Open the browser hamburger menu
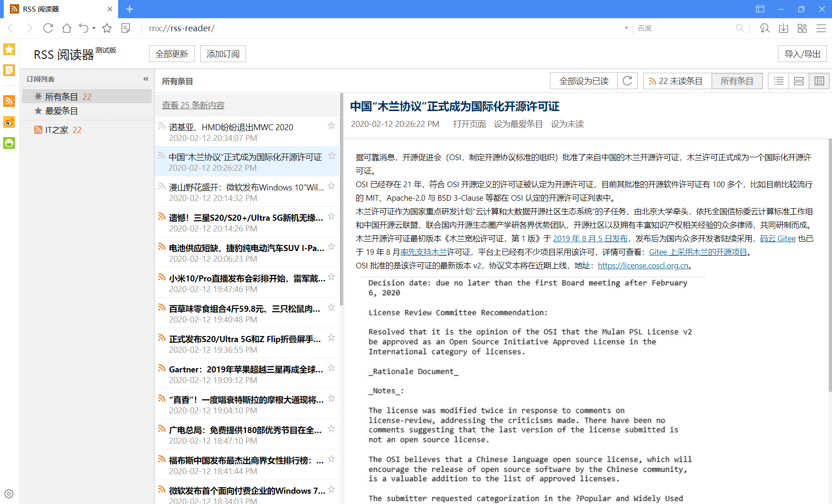832x504 pixels. (x=822, y=28)
